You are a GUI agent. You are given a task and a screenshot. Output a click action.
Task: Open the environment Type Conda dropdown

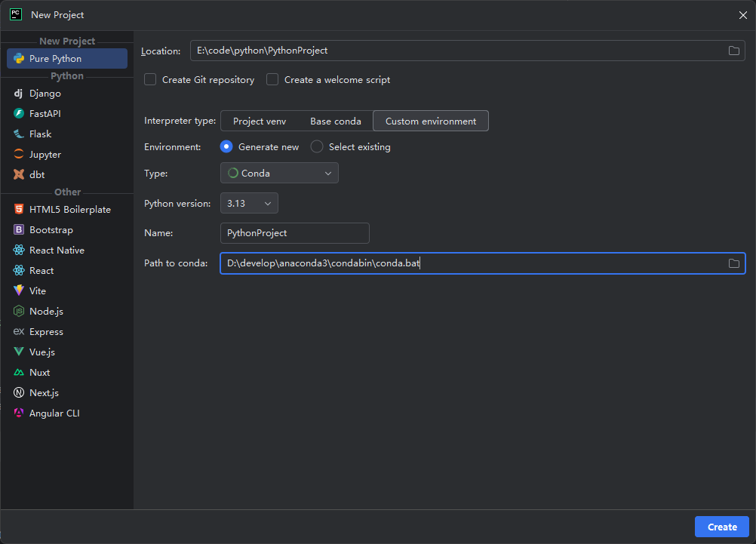[x=279, y=173]
